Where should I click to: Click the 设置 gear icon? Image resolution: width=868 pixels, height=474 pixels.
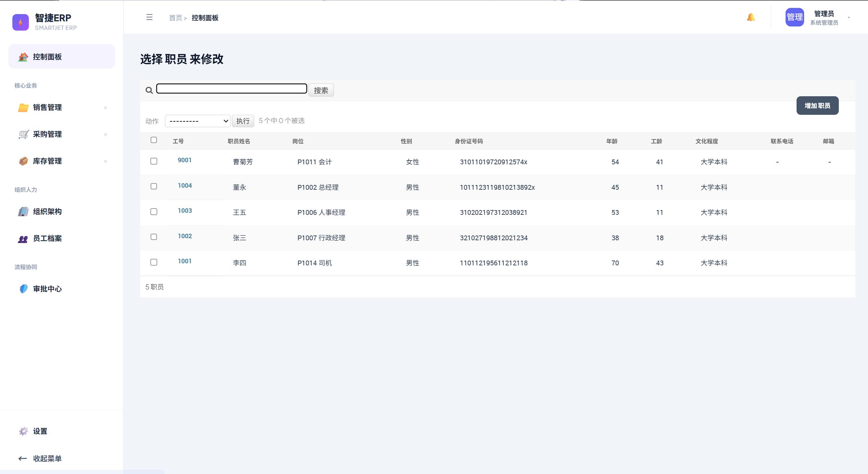tap(23, 431)
